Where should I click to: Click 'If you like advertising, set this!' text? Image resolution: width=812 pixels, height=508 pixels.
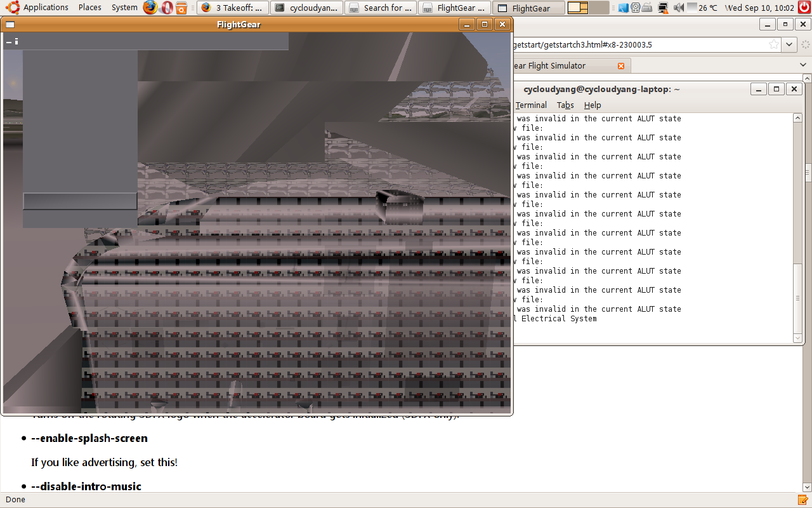point(105,462)
